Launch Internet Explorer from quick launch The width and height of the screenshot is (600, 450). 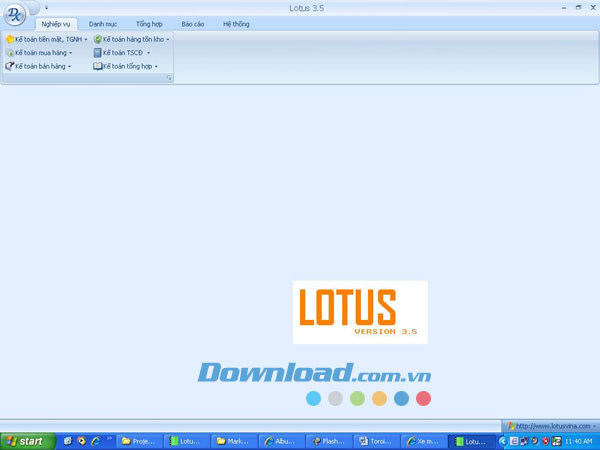tap(96, 441)
